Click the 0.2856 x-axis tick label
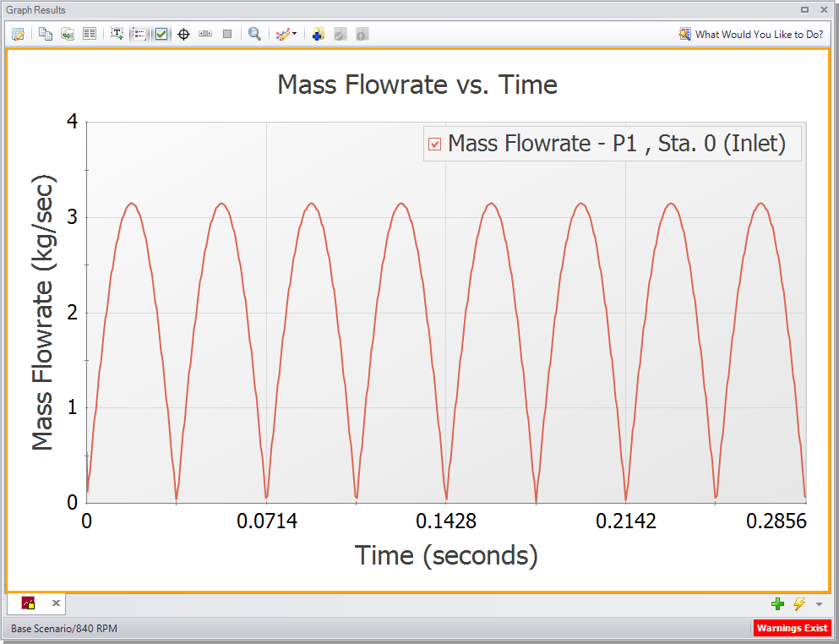This screenshot has height=644, width=839. [x=776, y=521]
